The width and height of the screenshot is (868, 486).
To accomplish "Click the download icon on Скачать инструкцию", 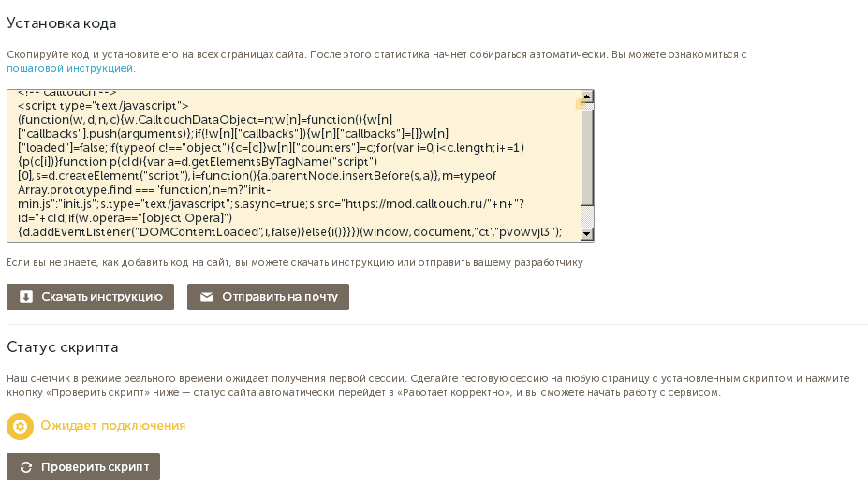I will [26, 297].
